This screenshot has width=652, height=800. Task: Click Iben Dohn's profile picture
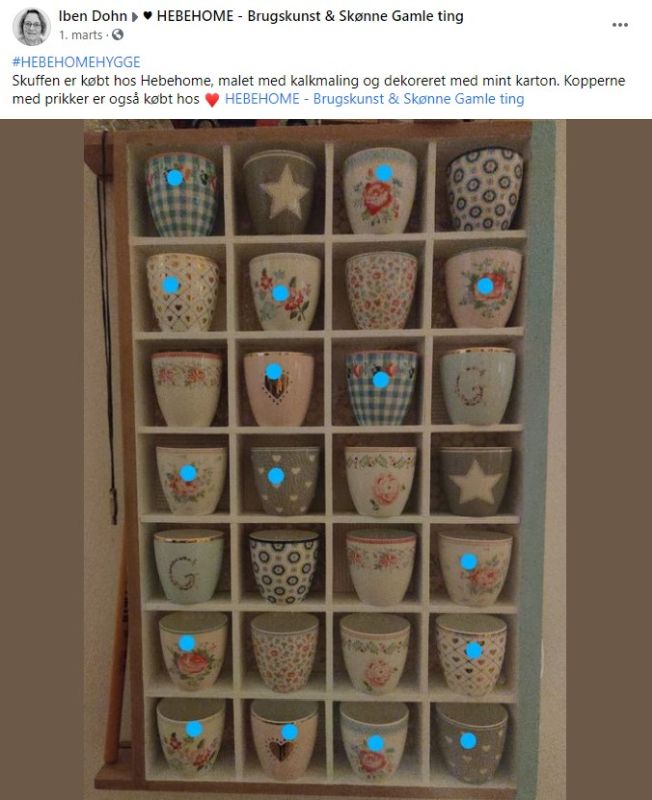coord(32,27)
